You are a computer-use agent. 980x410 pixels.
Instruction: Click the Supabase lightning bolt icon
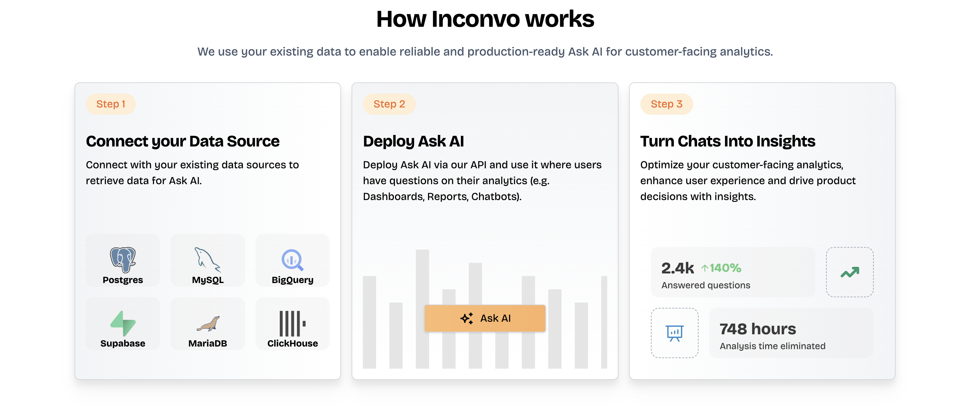pos(122,323)
